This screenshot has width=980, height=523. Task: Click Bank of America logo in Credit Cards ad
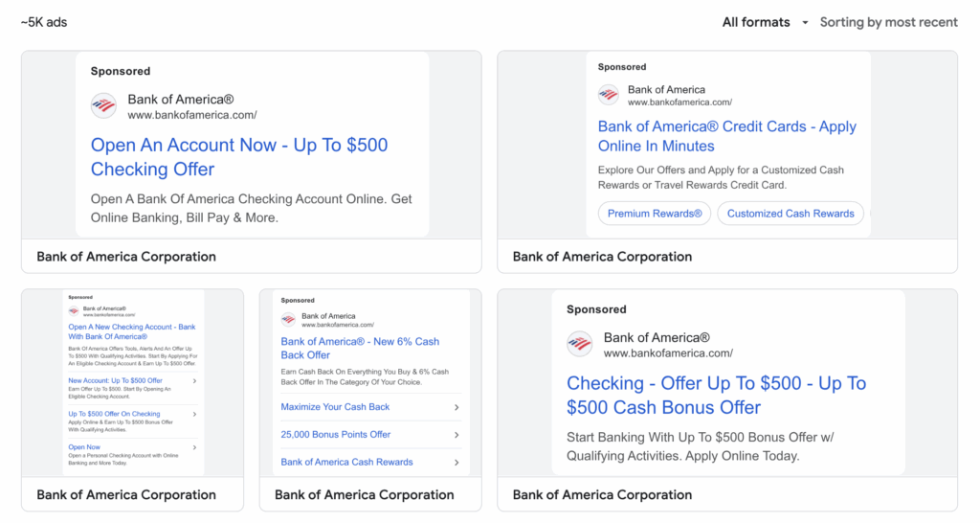tap(609, 95)
